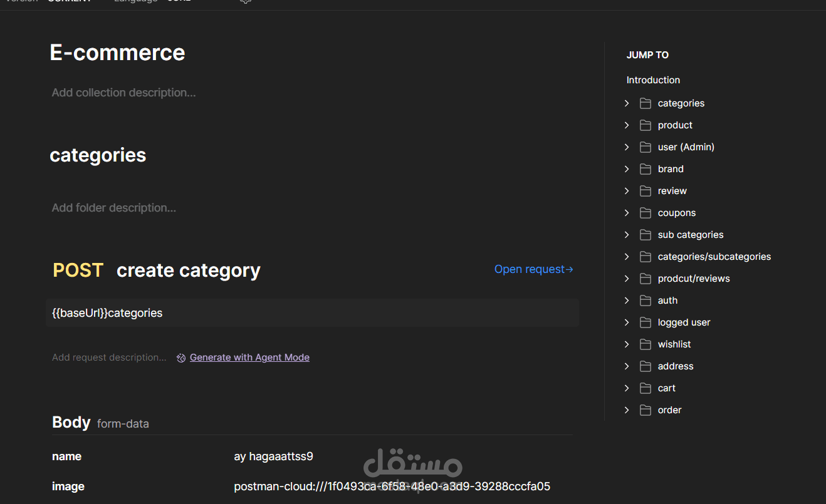Expand the sub categories chevron

pos(627,235)
